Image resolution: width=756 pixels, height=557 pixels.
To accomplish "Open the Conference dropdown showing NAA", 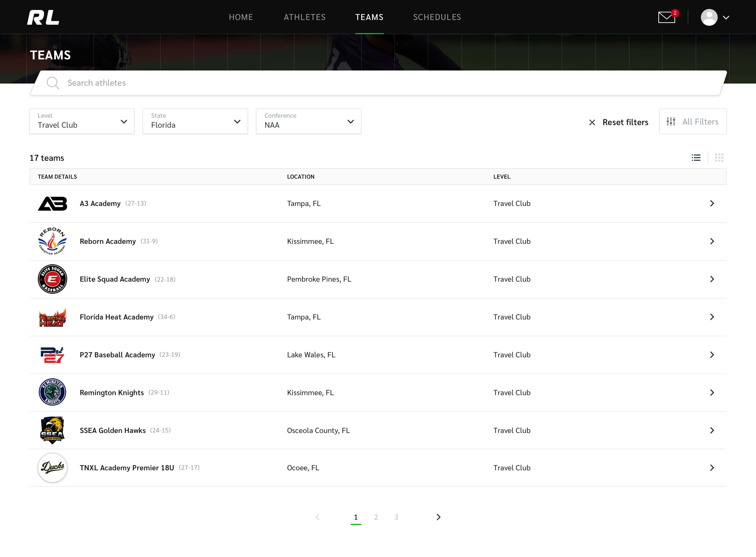I will tap(308, 121).
